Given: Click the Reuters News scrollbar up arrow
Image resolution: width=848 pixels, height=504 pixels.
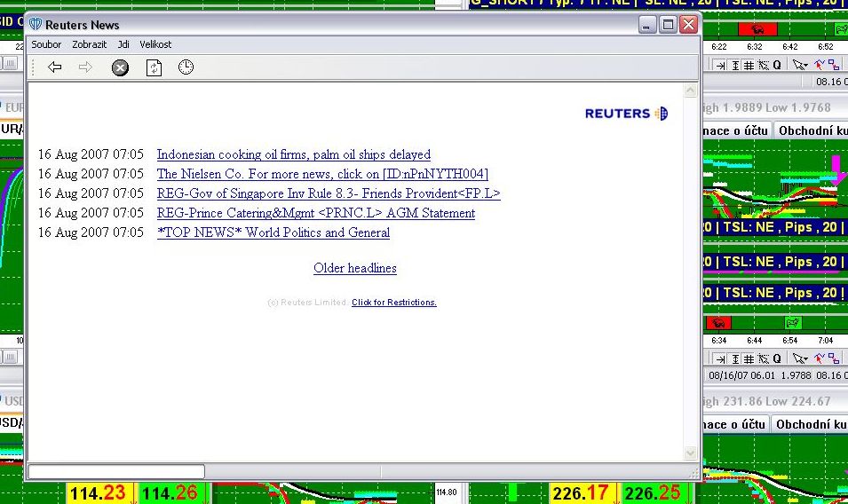Looking at the screenshot, I should (x=690, y=91).
